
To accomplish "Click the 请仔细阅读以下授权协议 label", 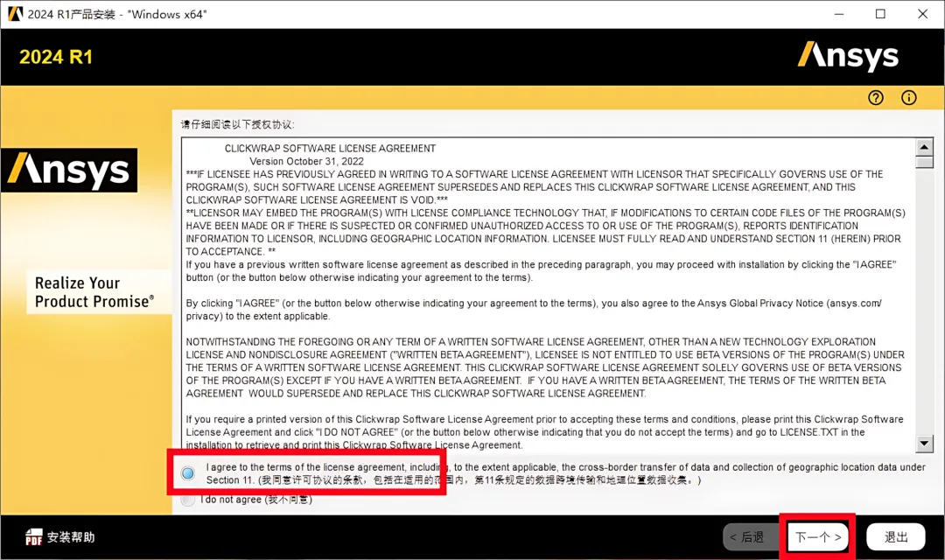I will [x=237, y=124].
